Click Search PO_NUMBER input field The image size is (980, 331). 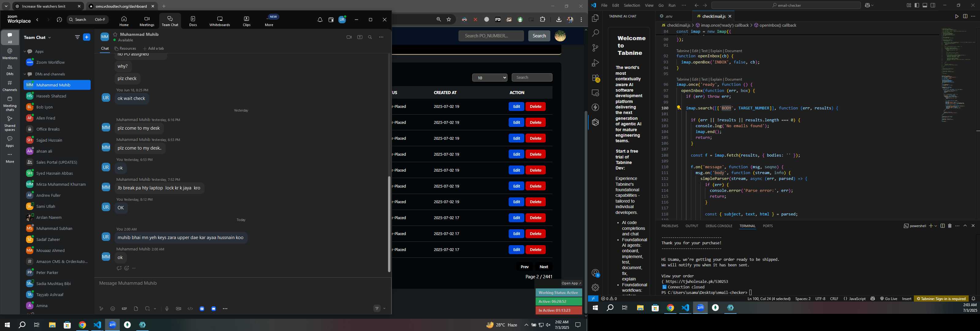491,36
